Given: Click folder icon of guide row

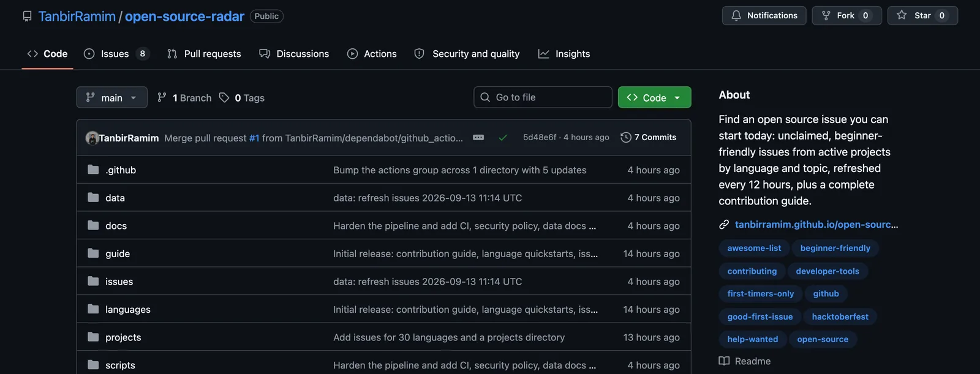Looking at the screenshot, I should coord(93,253).
